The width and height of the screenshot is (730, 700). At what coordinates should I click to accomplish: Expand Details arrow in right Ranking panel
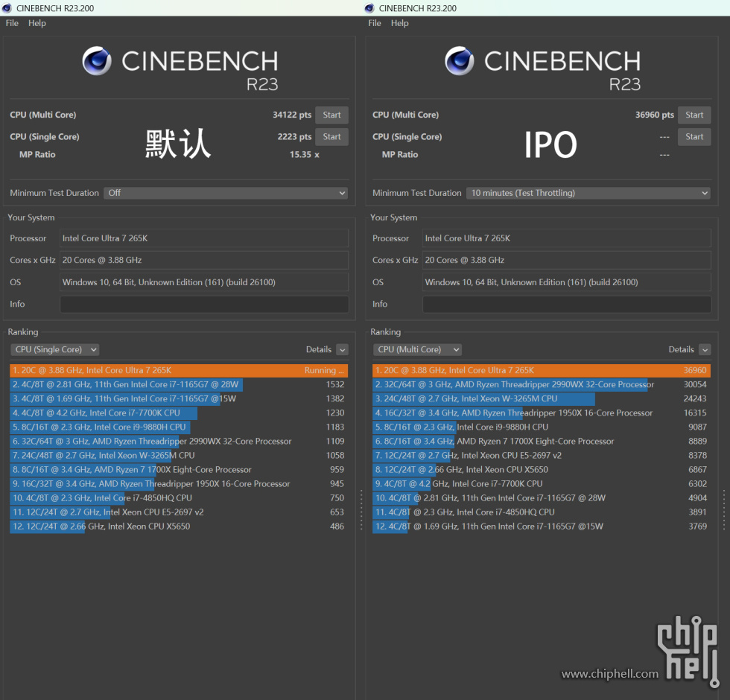(705, 349)
